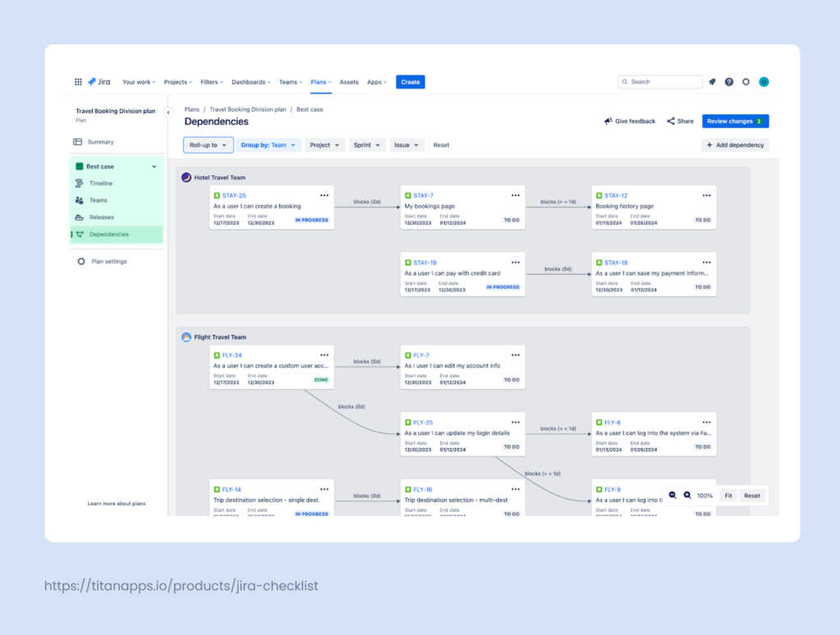The image size is (840, 635).
Task: Click the Review changes button
Action: tap(735, 121)
